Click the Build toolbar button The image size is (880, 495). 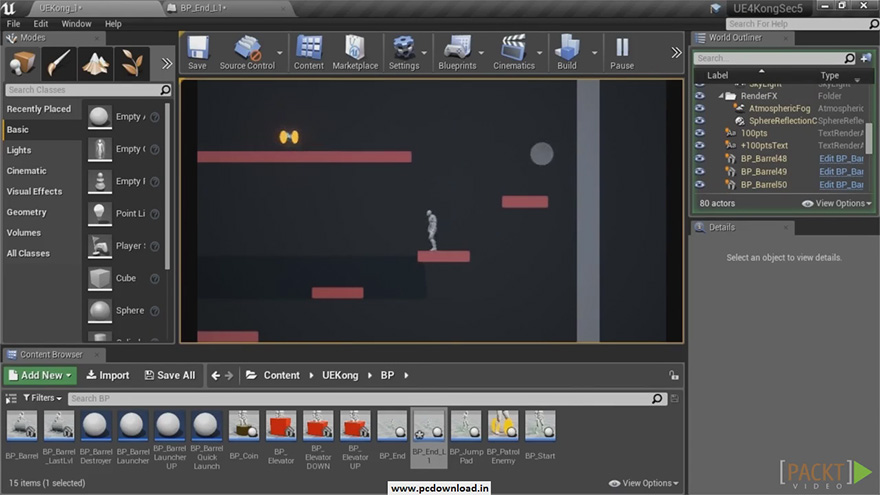(567, 53)
